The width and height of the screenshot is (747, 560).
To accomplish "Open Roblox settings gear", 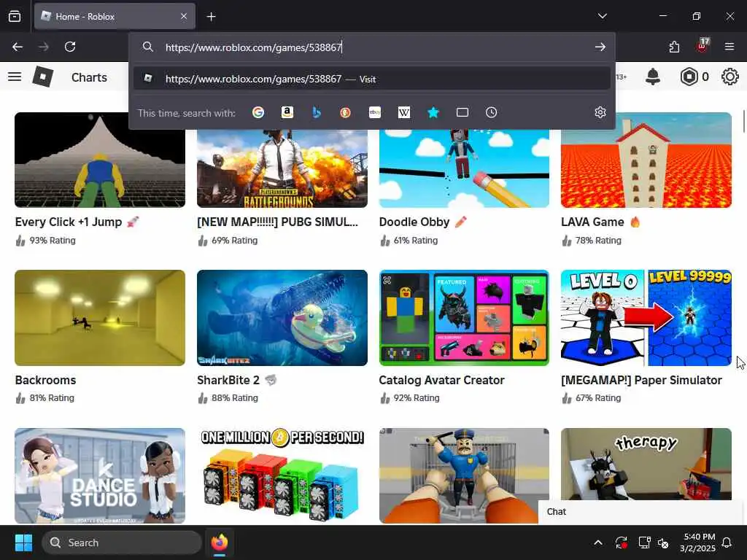I will 729,77.
